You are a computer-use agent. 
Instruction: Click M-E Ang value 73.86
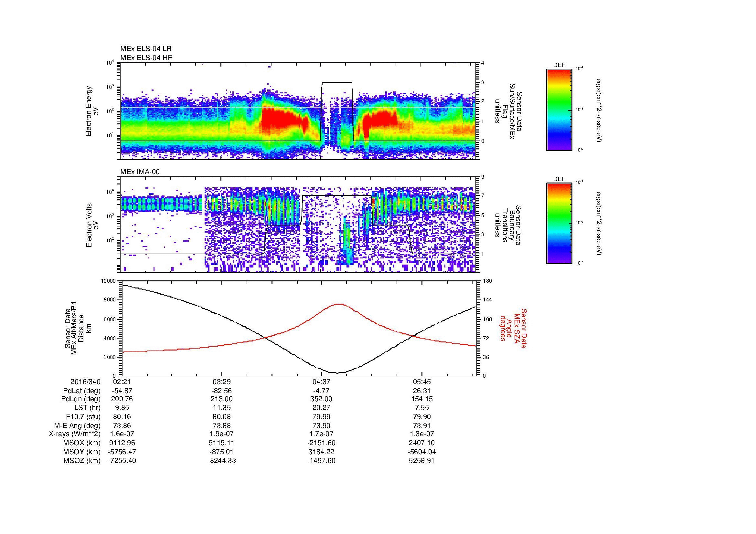click(122, 426)
